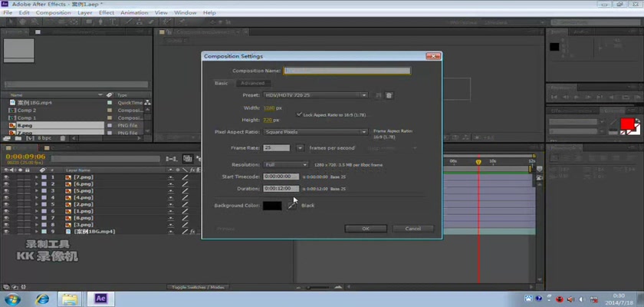Click the 8 bpc color depth label
Screen dimensions: 644x307
pos(44,138)
